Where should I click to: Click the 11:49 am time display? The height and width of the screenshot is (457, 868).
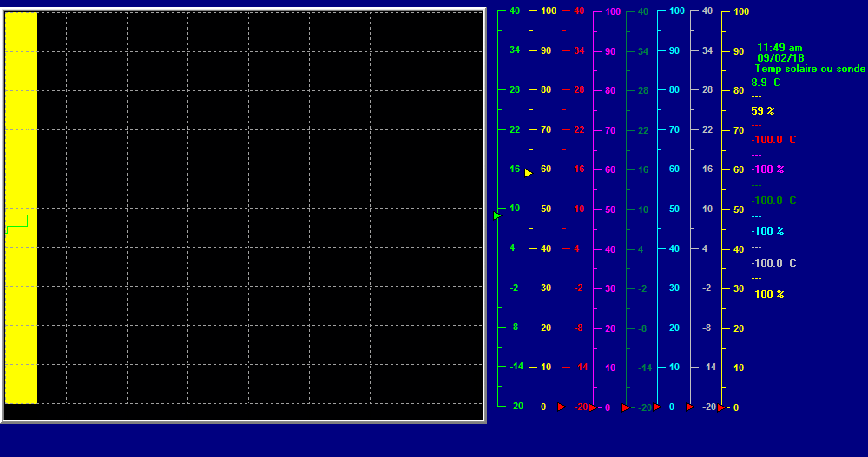click(779, 48)
